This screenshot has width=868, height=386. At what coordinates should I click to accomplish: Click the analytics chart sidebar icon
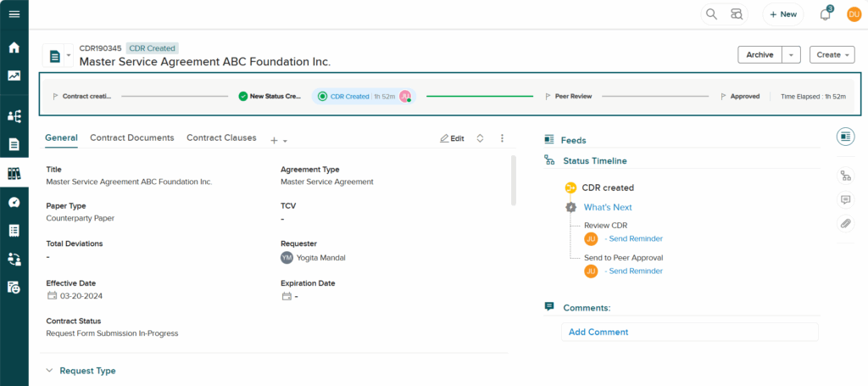tap(14, 76)
